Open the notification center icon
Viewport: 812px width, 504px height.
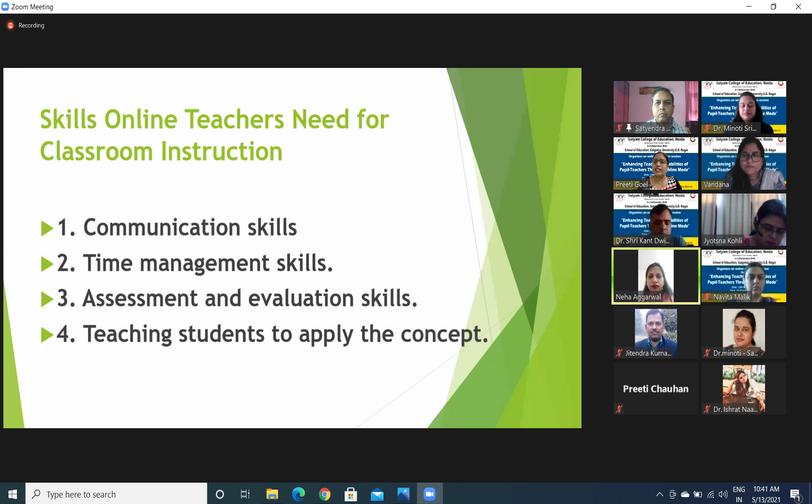[x=795, y=494]
